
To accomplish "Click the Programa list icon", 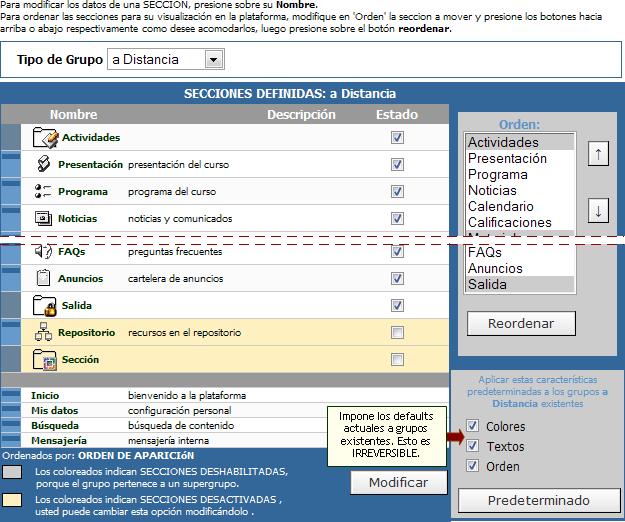I will (43, 191).
